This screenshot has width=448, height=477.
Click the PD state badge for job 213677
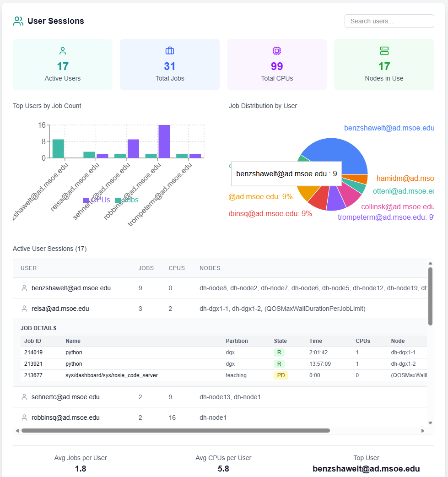pos(280,375)
